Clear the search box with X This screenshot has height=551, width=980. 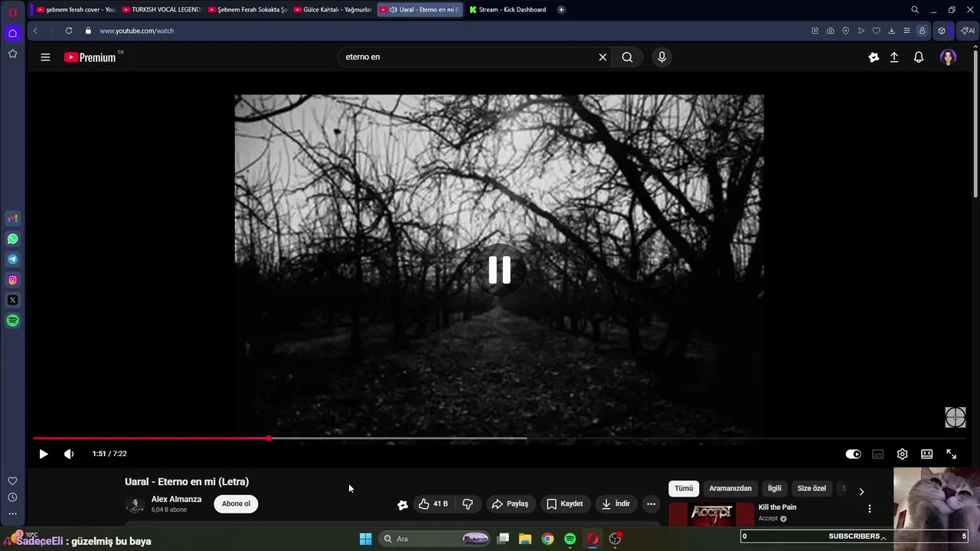coord(603,57)
